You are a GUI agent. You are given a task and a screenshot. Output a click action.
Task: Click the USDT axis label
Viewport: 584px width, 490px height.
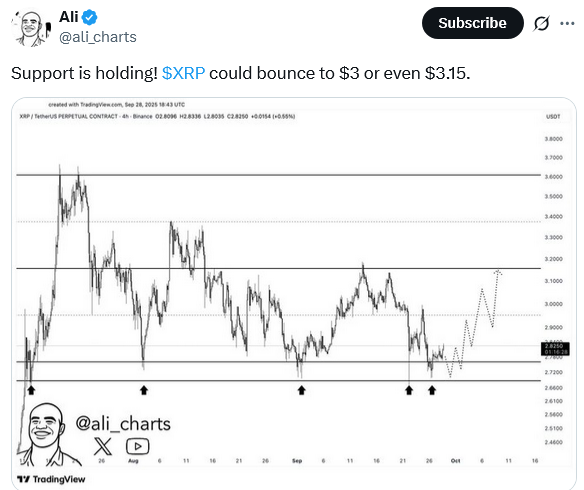(x=553, y=117)
